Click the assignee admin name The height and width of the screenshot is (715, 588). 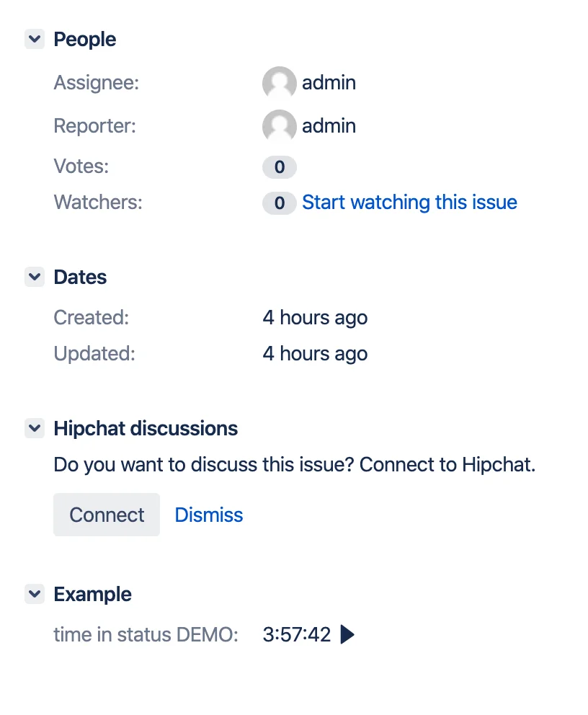click(x=329, y=83)
